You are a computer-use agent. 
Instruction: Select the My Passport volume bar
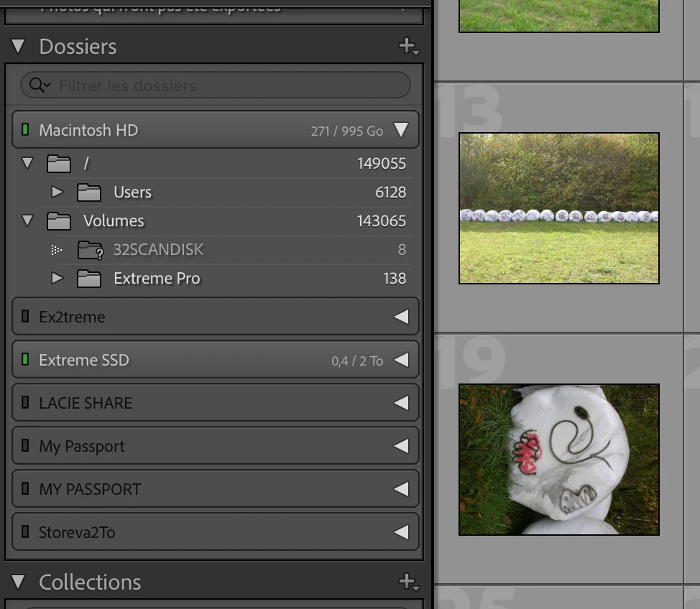[215, 446]
